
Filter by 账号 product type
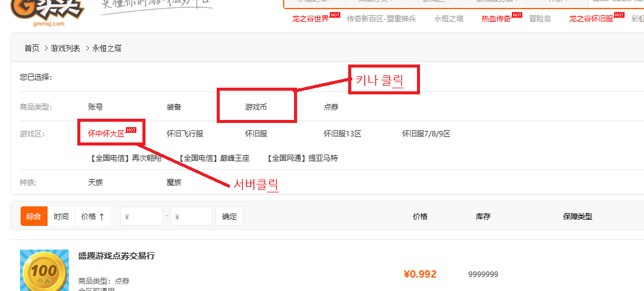point(96,107)
